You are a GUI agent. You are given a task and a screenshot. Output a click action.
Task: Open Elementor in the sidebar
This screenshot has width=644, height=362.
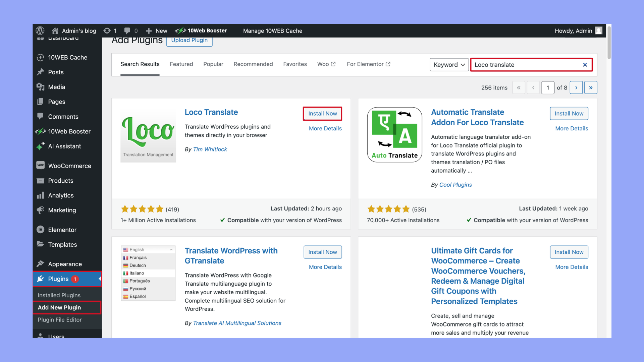point(62,230)
